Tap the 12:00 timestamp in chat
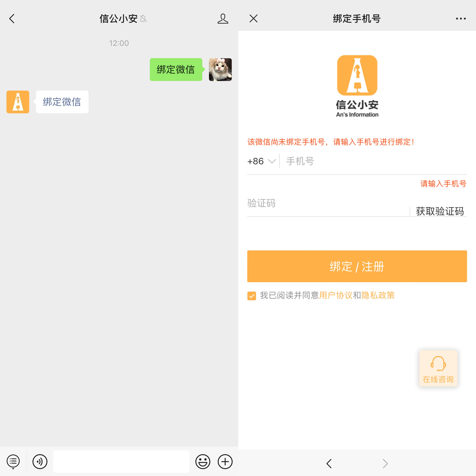 click(119, 43)
